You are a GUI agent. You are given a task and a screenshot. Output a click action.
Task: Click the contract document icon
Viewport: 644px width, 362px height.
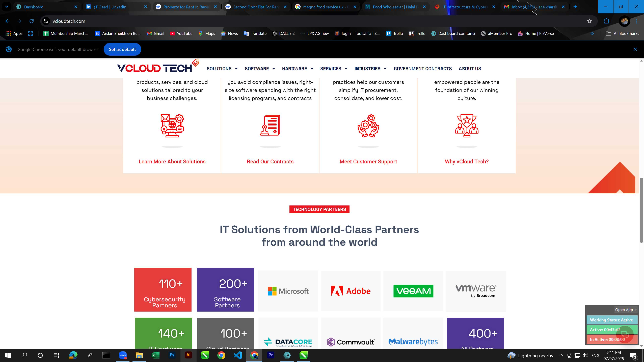(270, 125)
